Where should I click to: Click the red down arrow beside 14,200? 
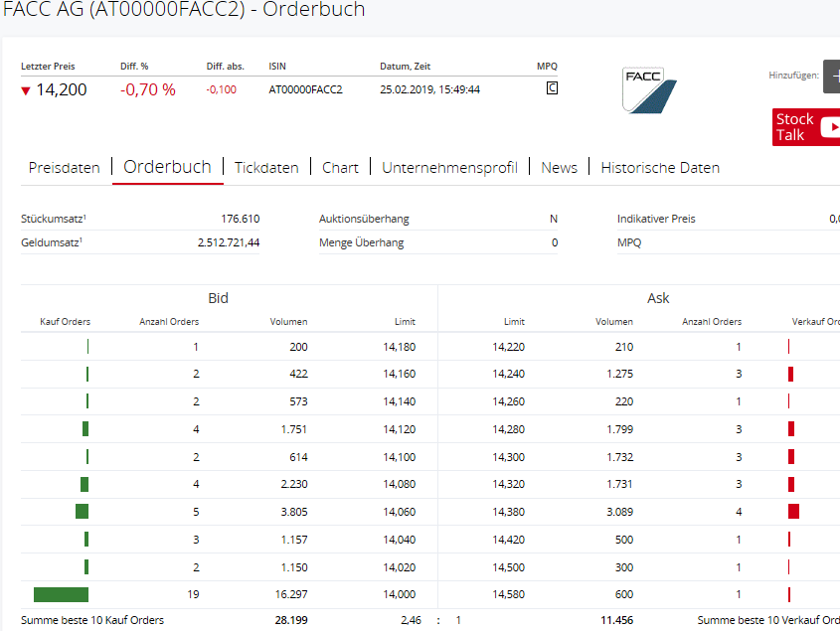click(x=26, y=90)
